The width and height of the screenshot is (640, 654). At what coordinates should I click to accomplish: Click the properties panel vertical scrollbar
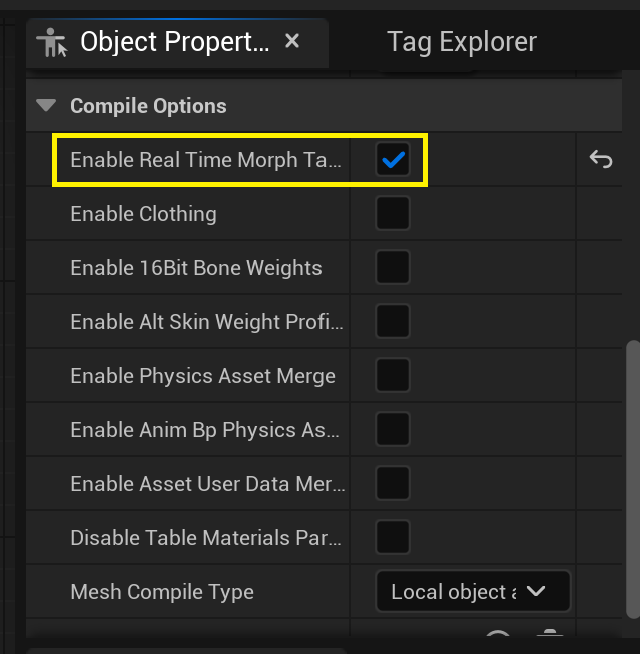[633, 480]
